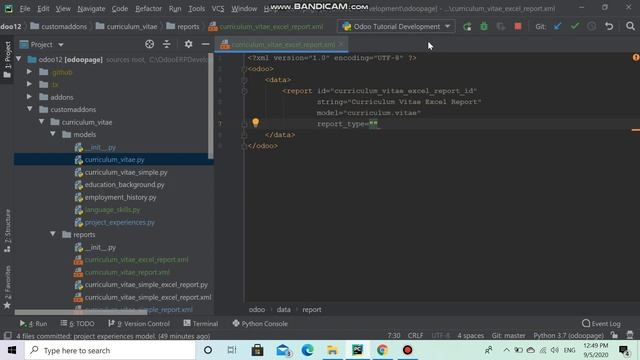
Task: Collapse the curriculum_vitae folder
Action: click(x=41, y=122)
